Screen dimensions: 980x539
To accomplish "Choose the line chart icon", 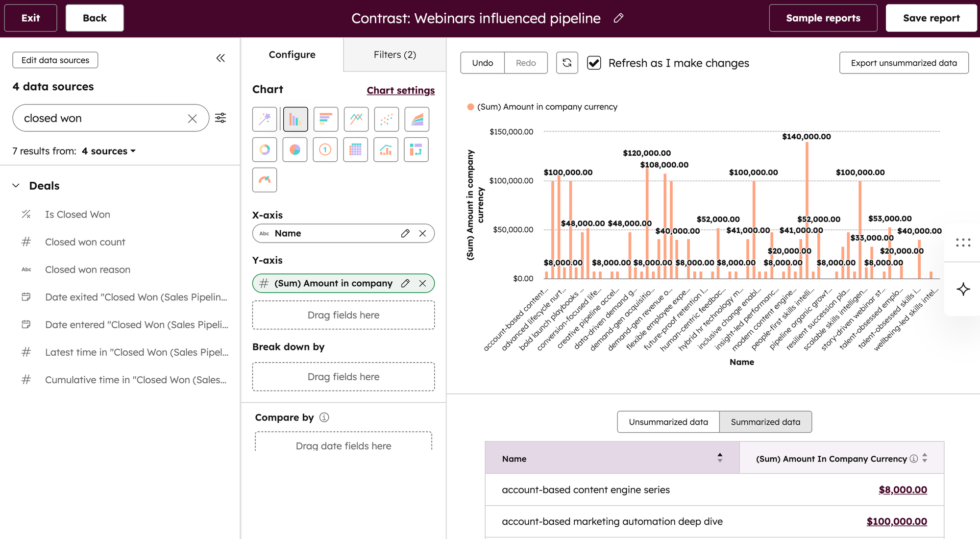I will click(356, 119).
